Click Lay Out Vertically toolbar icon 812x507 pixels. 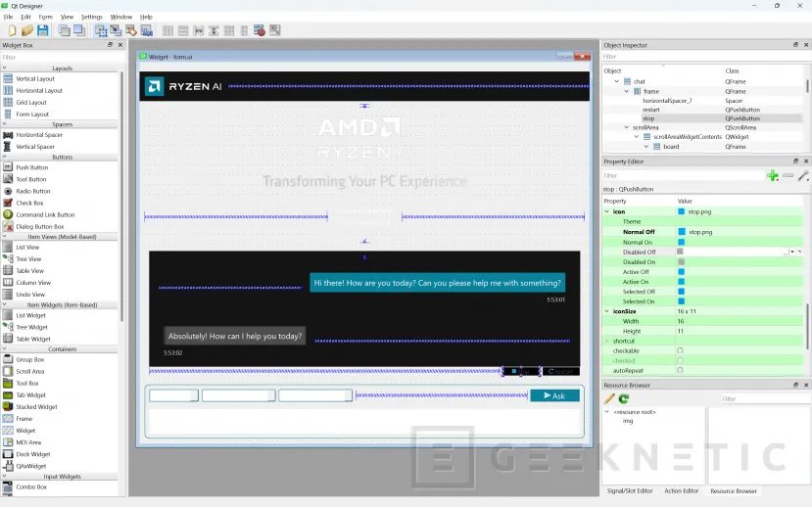coord(183,30)
